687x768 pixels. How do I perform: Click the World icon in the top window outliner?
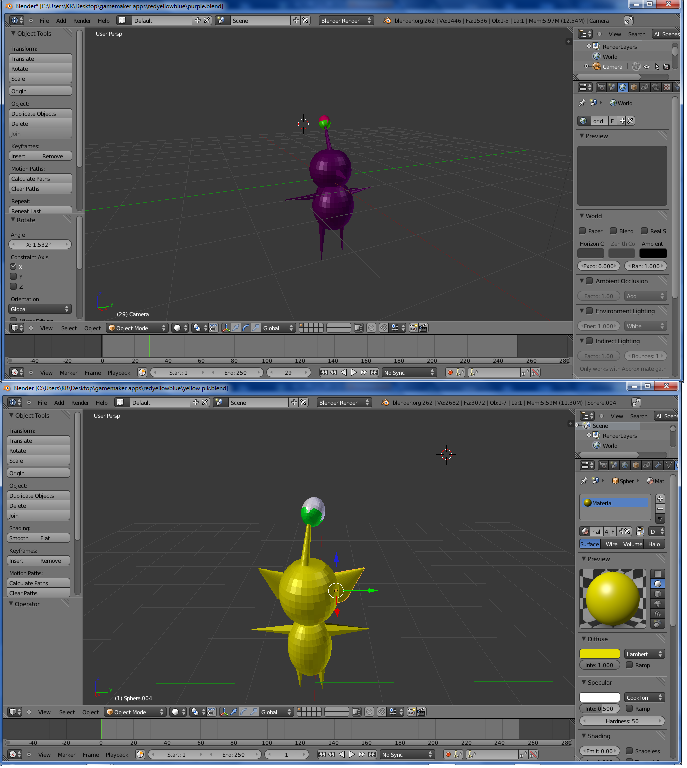(596, 56)
